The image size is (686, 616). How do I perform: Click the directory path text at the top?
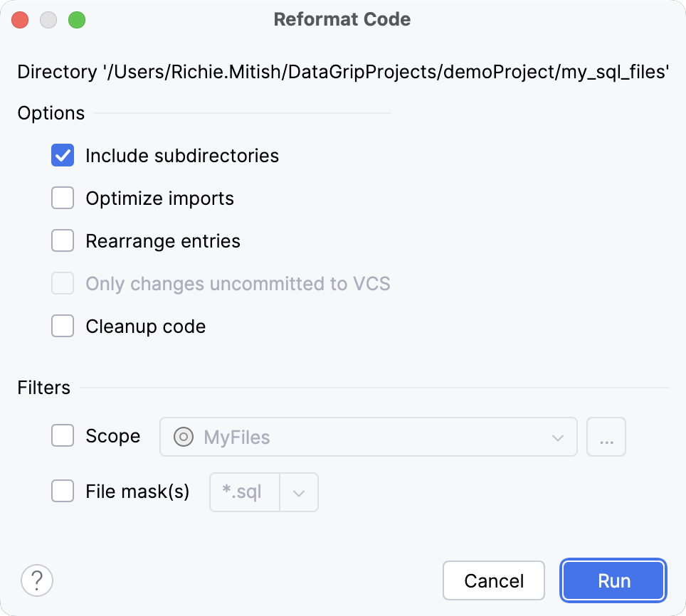pos(342,71)
